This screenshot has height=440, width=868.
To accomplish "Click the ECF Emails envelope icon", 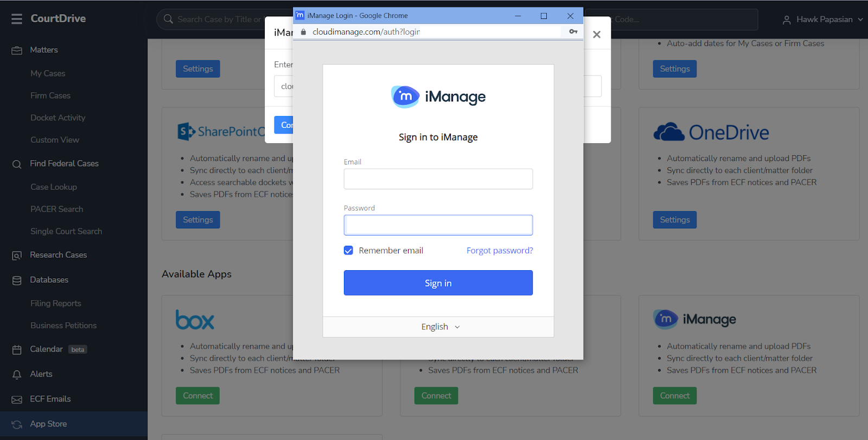I will tap(17, 399).
